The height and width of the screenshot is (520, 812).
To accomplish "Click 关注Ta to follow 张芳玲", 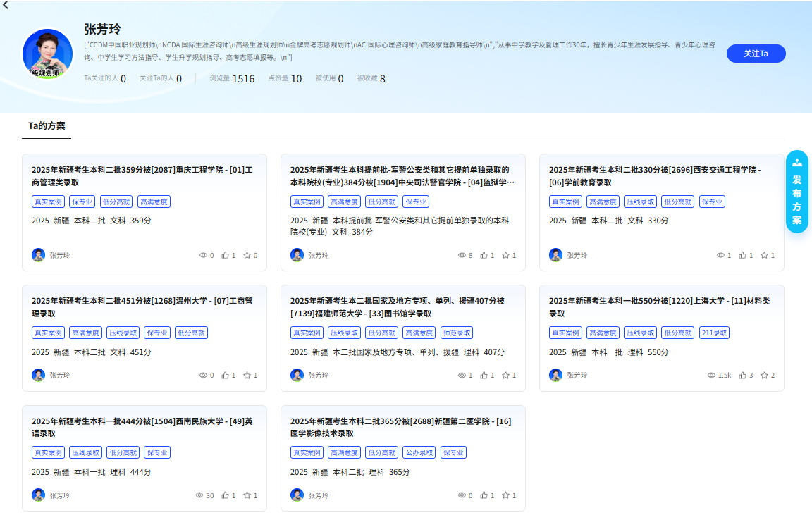I will [x=756, y=54].
